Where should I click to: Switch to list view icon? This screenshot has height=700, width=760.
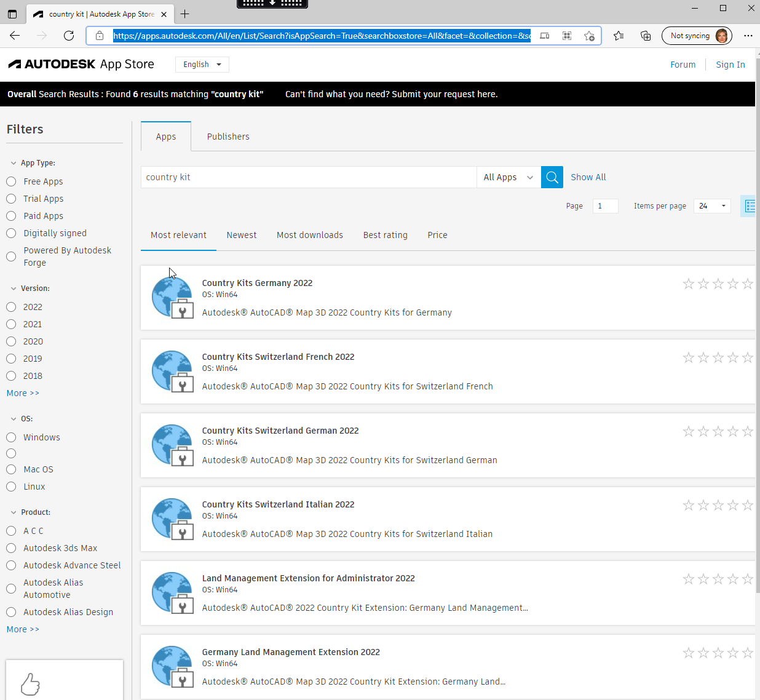tap(750, 206)
